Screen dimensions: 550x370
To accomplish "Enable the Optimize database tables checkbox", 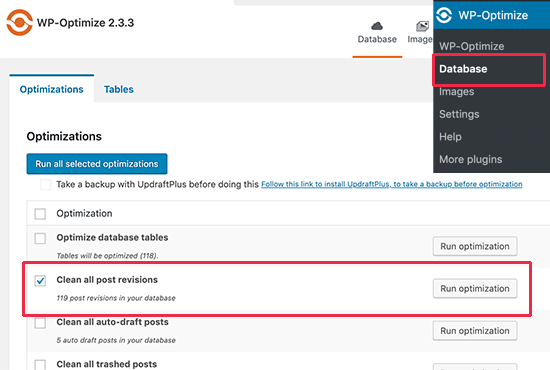I will coord(40,238).
